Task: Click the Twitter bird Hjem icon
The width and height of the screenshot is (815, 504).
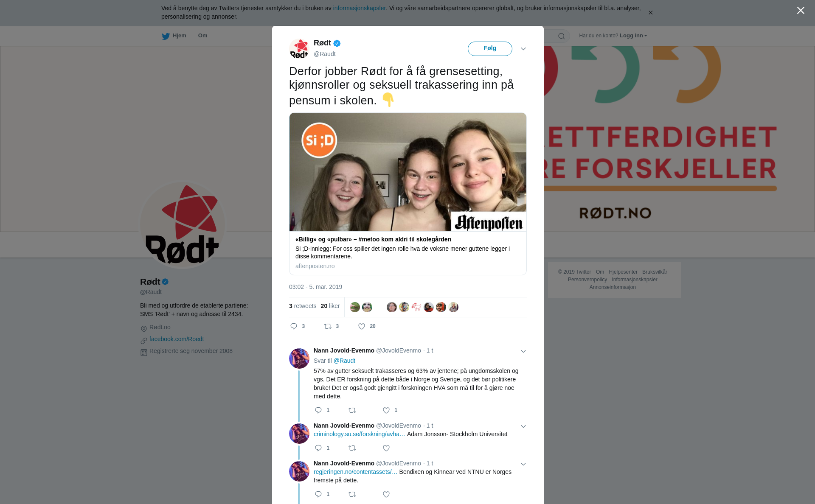Action: [x=166, y=36]
